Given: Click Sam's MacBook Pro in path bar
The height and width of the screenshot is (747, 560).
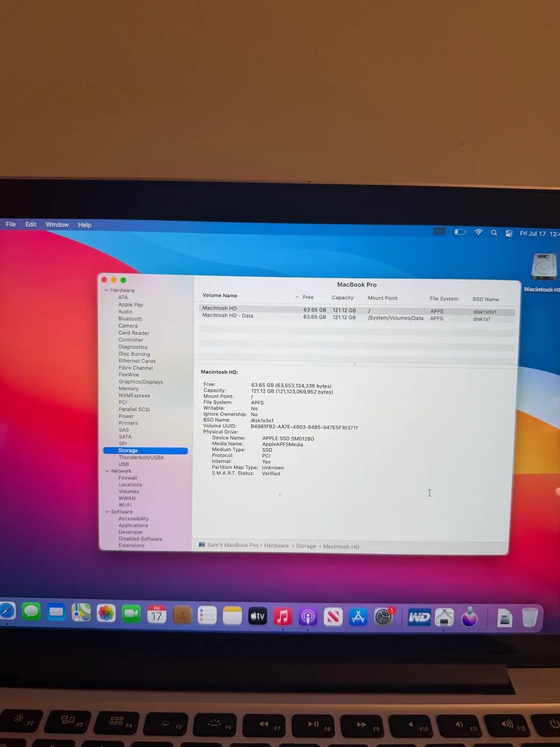Looking at the screenshot, I should click(x=228, y=545).
